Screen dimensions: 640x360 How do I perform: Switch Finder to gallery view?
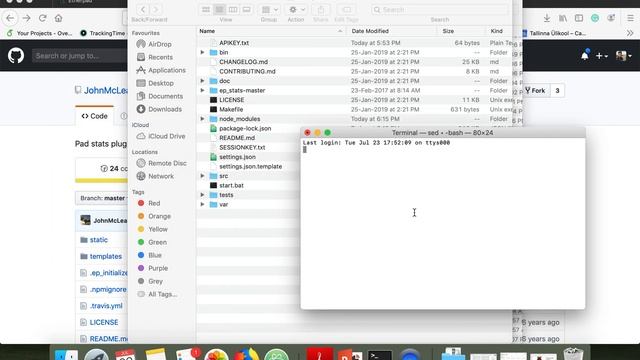coord(246,9)
